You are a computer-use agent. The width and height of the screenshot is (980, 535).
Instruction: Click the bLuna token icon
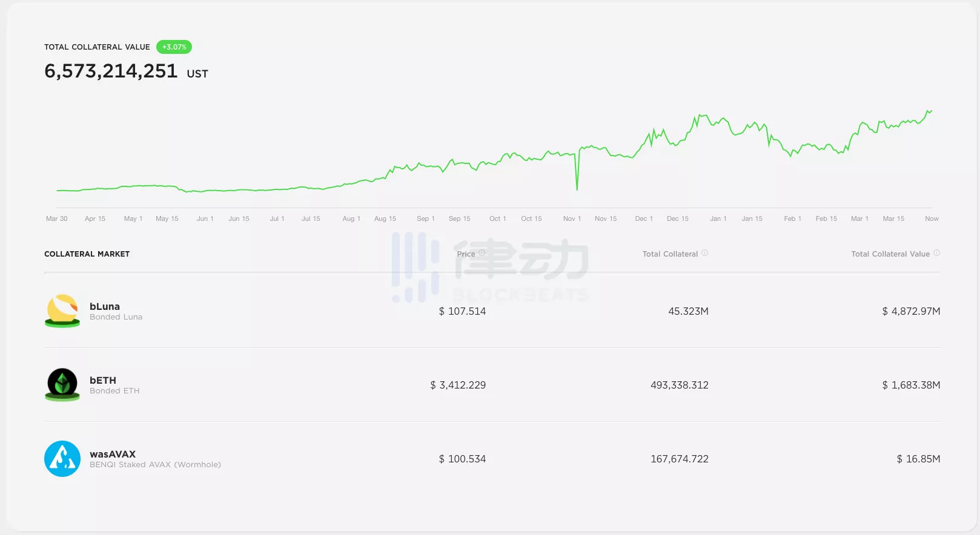click(62, 310)
